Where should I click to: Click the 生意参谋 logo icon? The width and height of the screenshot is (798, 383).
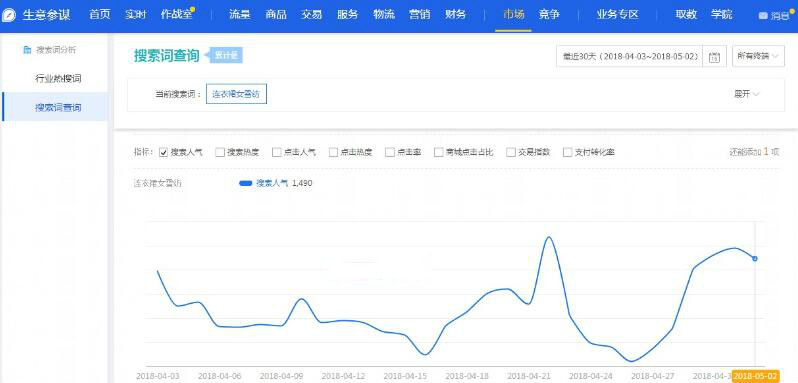pyautogui.click(x=9, y=15)
